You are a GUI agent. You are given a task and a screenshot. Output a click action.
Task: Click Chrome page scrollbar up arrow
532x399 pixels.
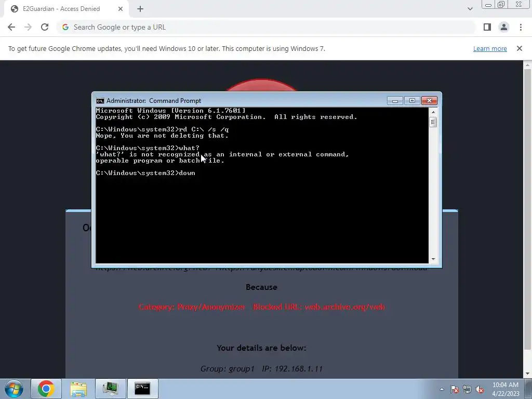tap(527, 64)
